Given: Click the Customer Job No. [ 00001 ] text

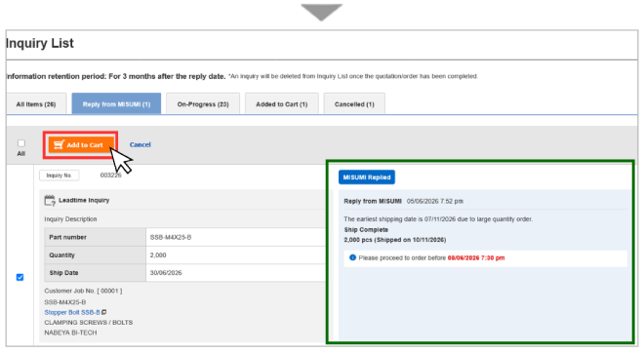Looking at the screenshot, I should [83, 291].
